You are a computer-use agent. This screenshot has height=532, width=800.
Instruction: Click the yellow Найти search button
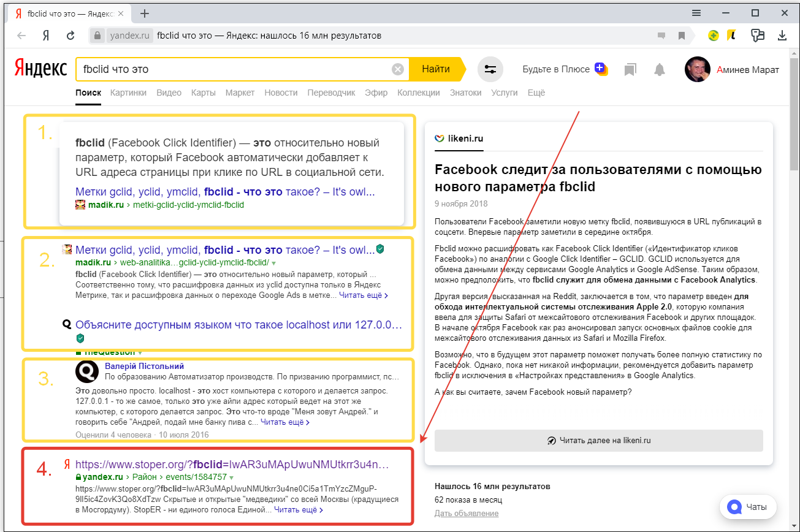tap(436, 69)
